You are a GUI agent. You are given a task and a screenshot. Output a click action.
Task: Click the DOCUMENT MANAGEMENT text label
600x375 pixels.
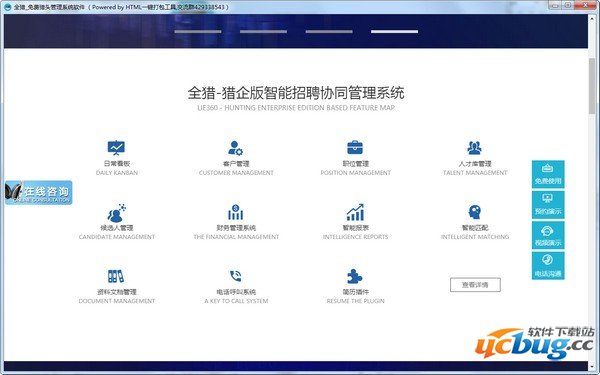coord(117,301)
